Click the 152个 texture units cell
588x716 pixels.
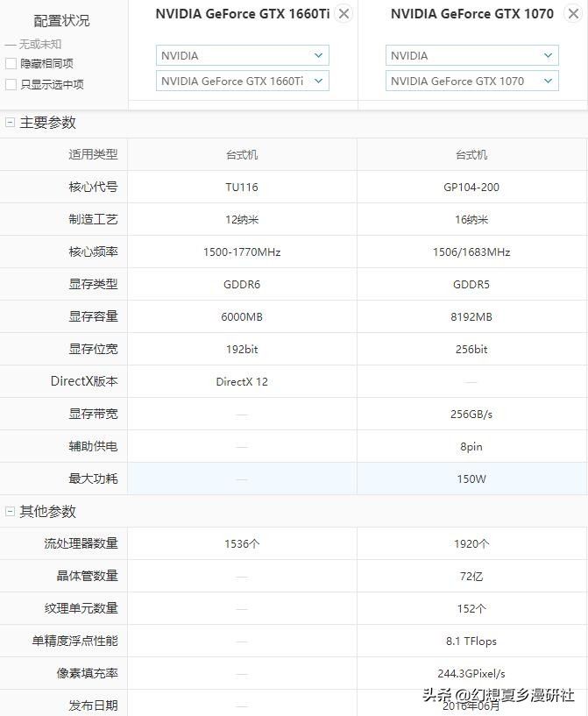pyautogui.click(x=471, y=609)
